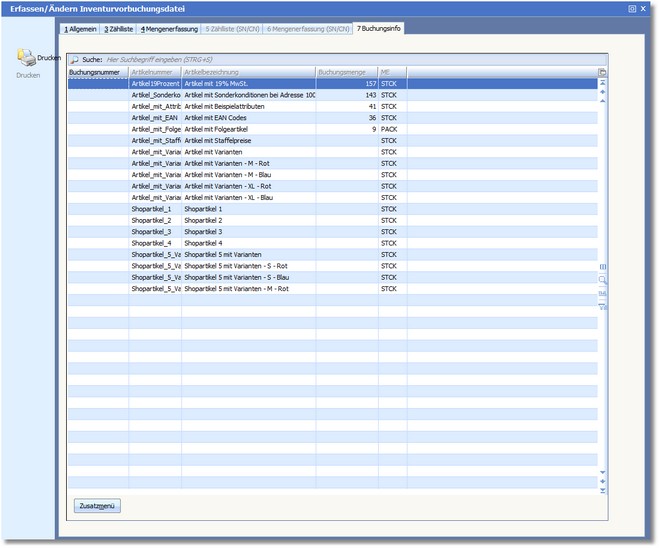This screenshot has height=548, width=659.
Task: Click the grid view icon on right strip
Action: click(x=602, y=267)
